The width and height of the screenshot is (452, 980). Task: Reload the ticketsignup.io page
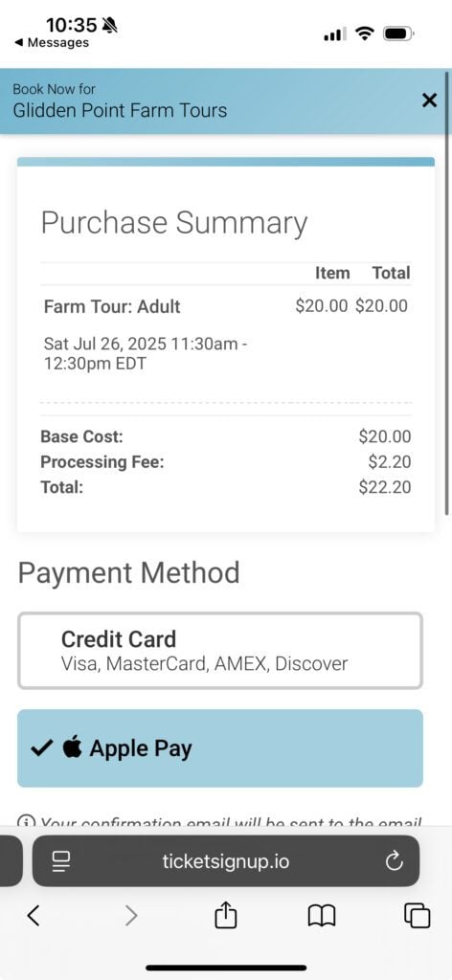(x=394, y=862)
